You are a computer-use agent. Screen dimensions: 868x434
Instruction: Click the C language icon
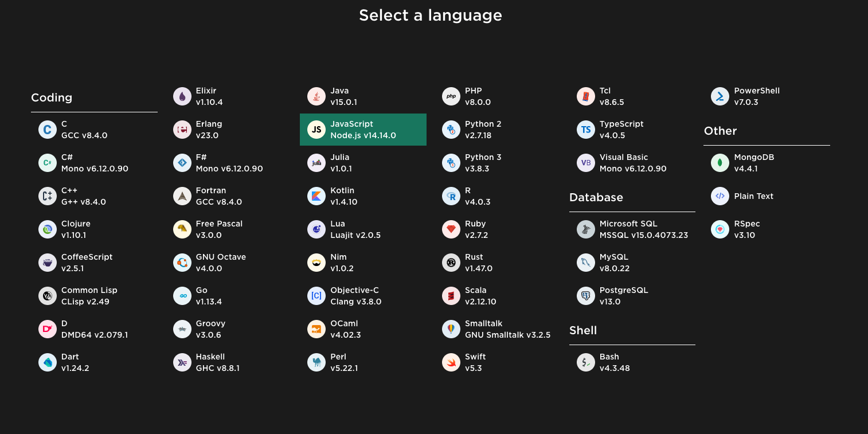point(48,130)
